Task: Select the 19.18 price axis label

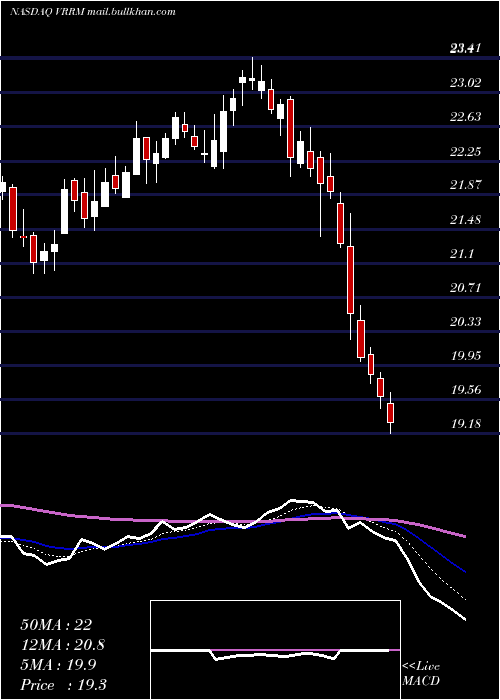Action: [x=465, y=424]
